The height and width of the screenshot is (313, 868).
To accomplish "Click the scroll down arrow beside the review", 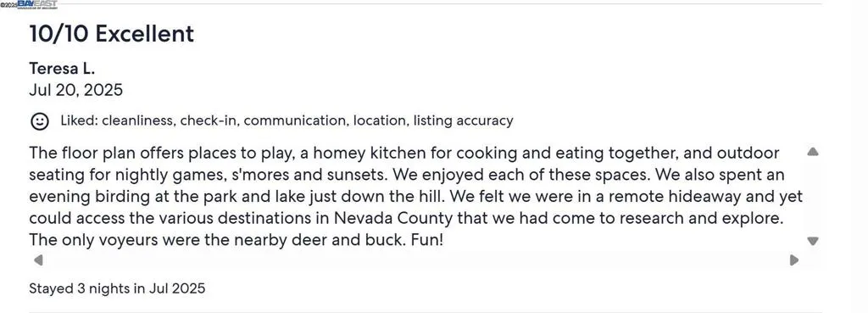I will click(813, 241).
